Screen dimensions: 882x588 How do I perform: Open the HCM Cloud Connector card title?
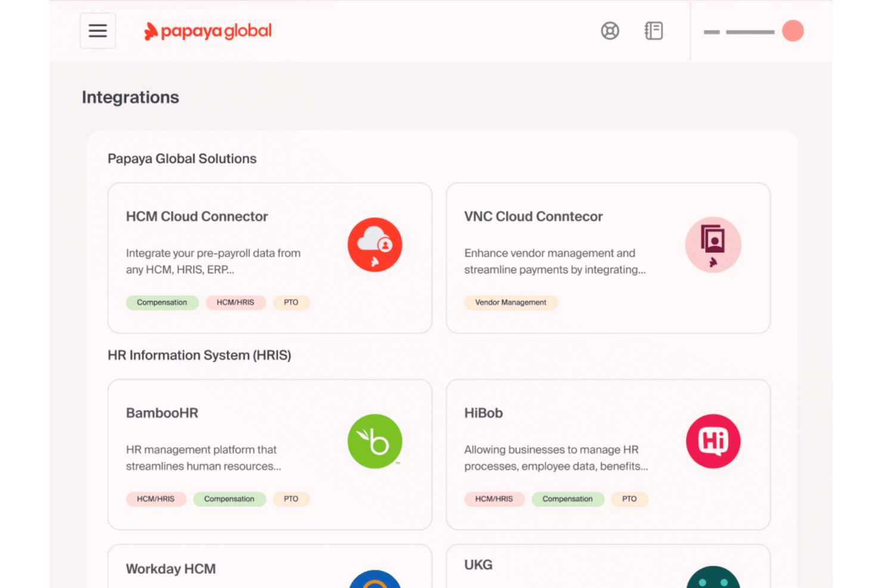click(x=197, y=216)
